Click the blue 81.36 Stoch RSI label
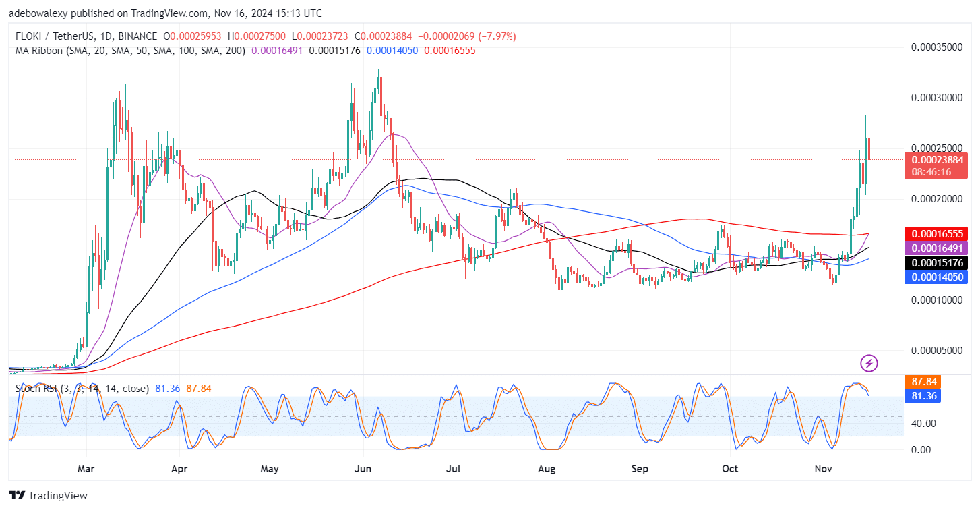Image resolution: width=980 pixels, height=510 pixels. (923, 396)
